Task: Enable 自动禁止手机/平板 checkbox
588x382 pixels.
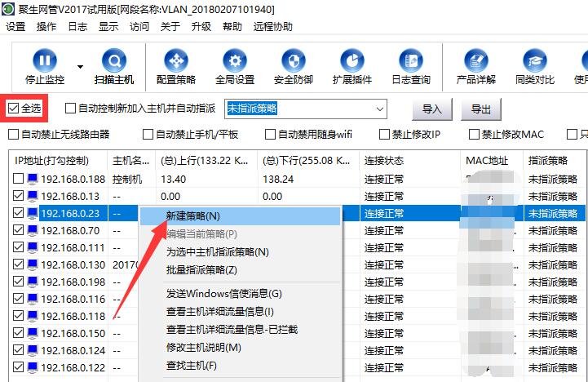Action: 148,135
